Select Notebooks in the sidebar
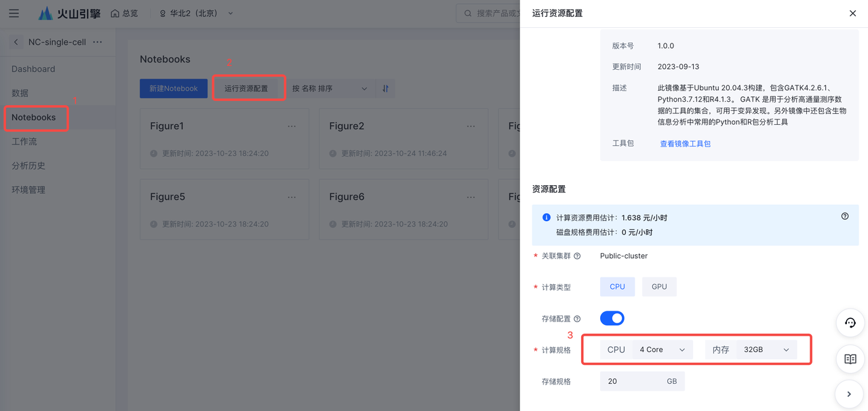This screenshot has width=868, height=411. point(34,117)
